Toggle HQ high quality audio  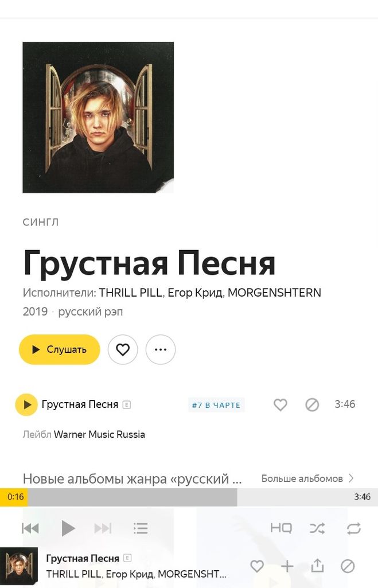coord(281,528)
